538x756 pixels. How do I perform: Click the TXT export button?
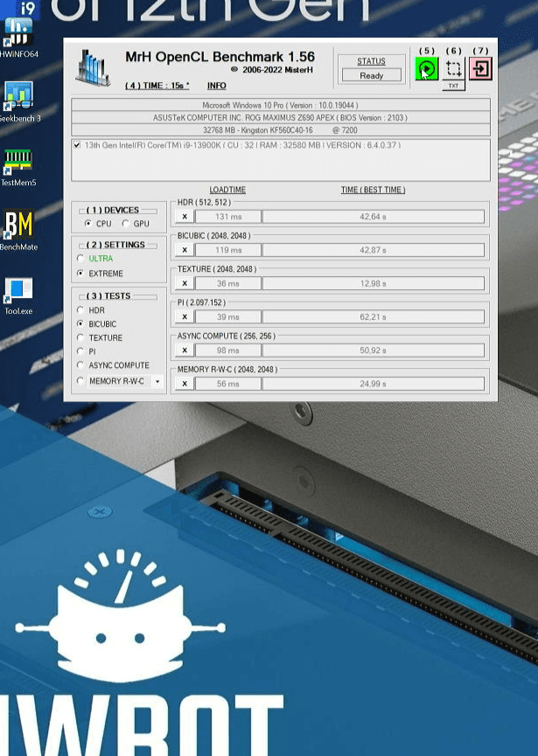pos(453,86)
